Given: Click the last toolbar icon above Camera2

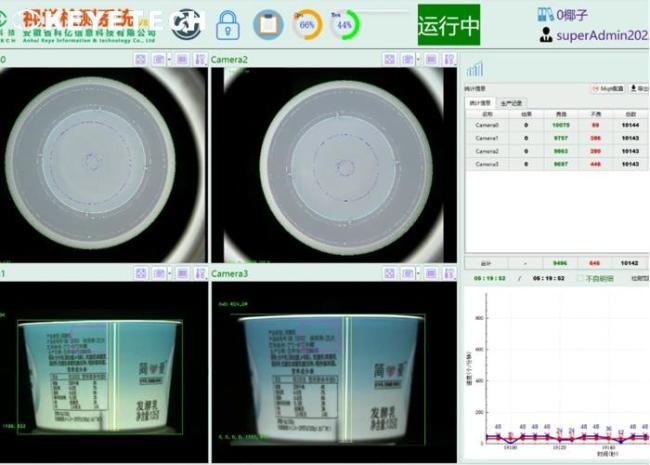Looking at the screenshot, I should 451,60.
